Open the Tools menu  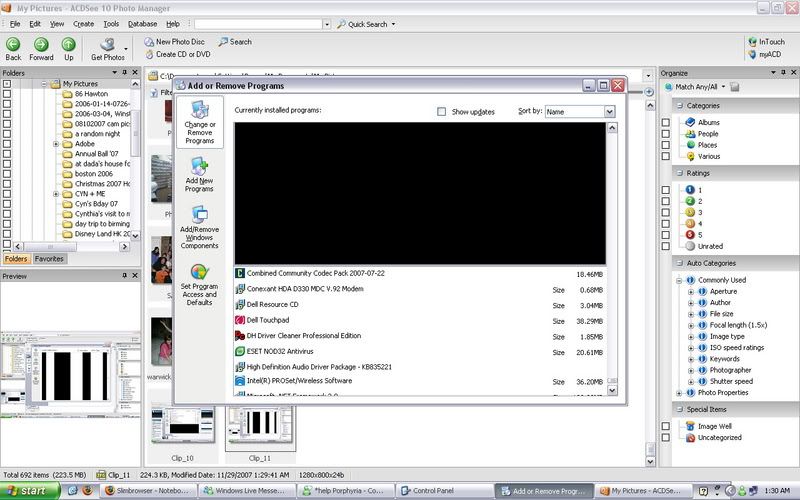click(111, 24)
